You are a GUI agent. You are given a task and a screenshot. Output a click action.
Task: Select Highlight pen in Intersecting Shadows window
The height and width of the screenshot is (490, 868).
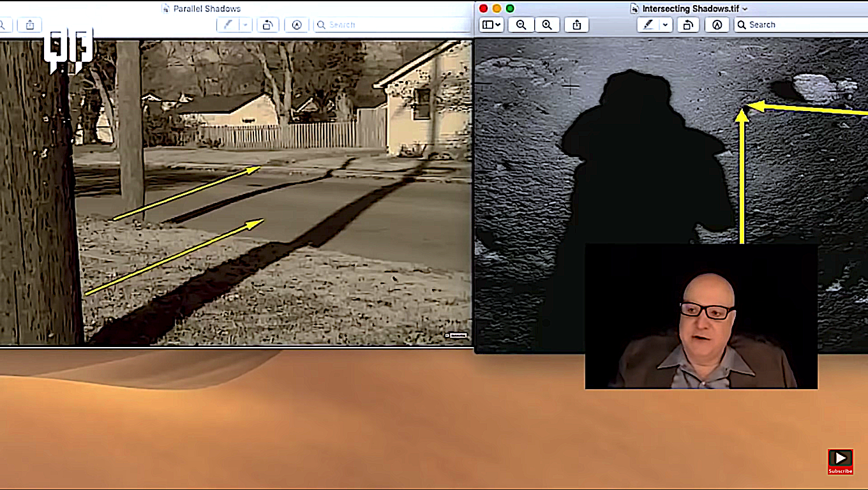[x=648, y=25]
